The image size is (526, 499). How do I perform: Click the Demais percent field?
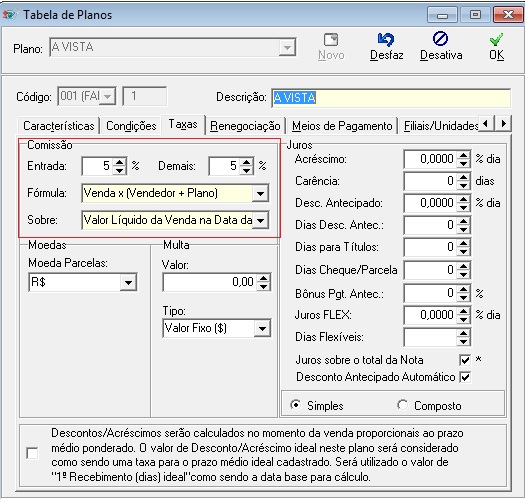tap(225, 166)
